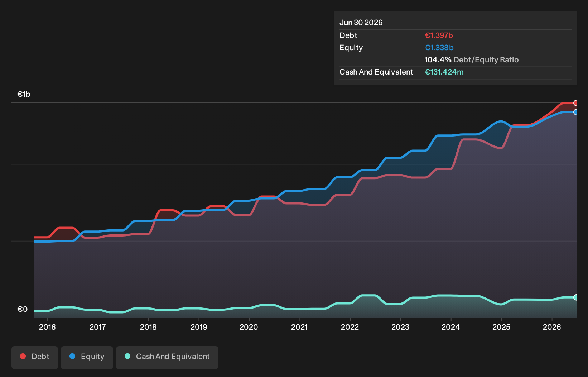Click the €1.397b debt value

[439, 35]
